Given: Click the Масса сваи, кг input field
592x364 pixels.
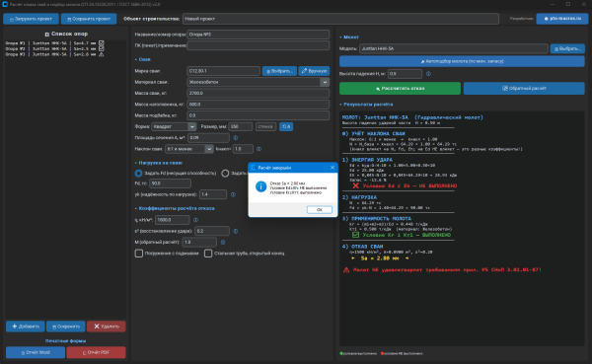Looking at the screenshot, I should point(259,93).
